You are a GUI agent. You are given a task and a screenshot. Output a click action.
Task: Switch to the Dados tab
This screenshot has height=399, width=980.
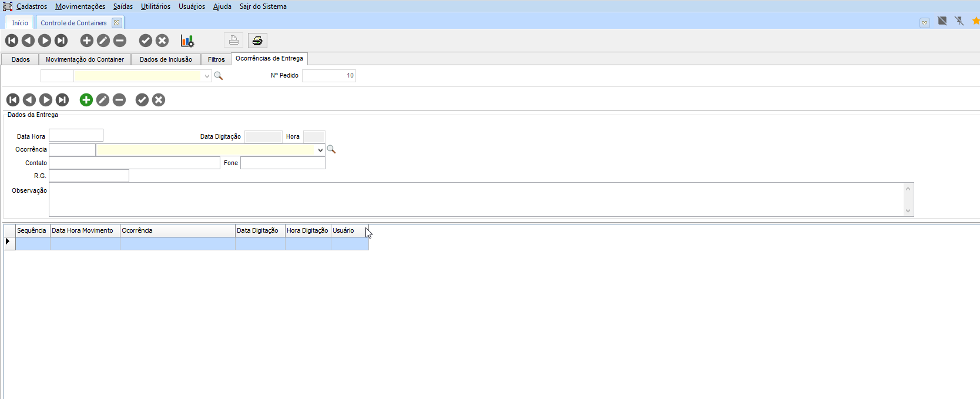click(21, 59)
